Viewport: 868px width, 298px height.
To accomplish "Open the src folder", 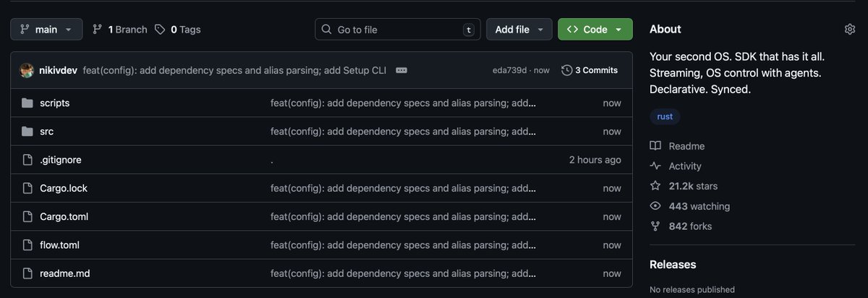I will pos(47,131).
